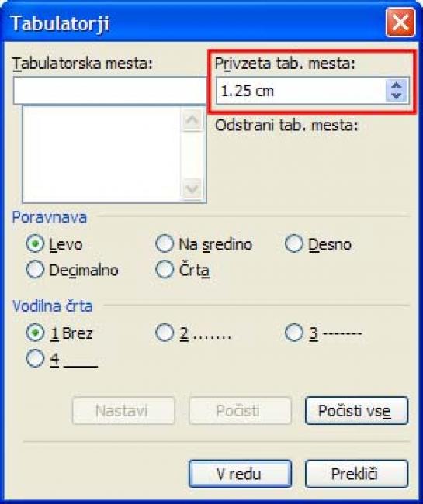Click the list scrollbar down arrow
This screenshot has height=504, width=423.
(x=192, y=188)
